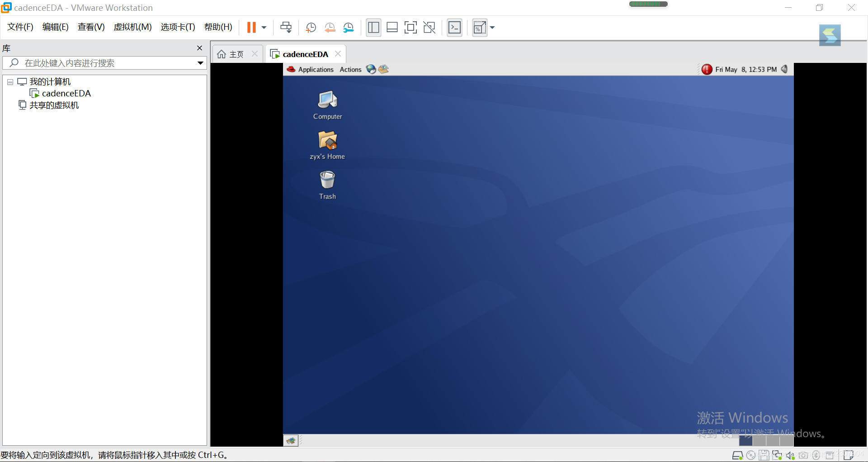The image size is (868, 462).
Task: Select cadenceEDA in the library tree
Action: click(66, 93)
